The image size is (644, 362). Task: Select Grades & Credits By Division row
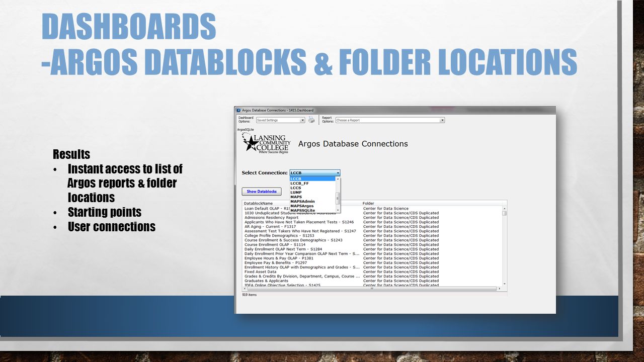point(372,277)
